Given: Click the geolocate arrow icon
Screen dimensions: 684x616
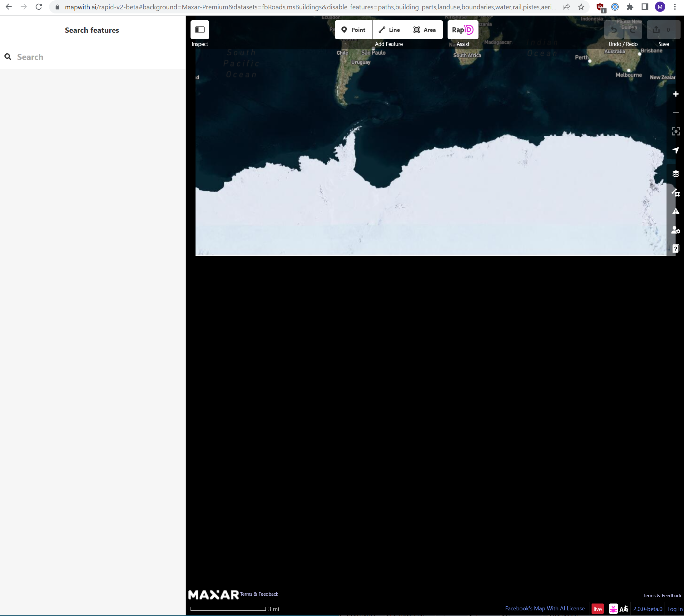Looking at the screenshot, I should pyautogui.click(x=676, y=150).
